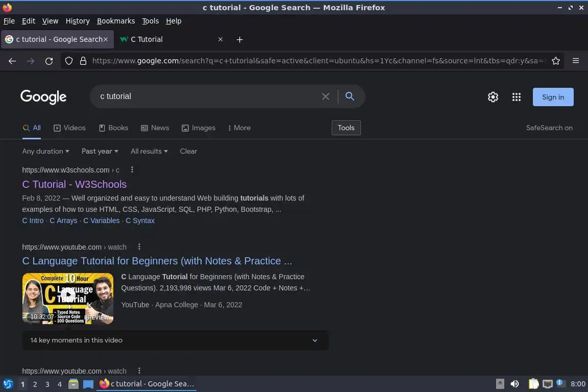This screenshot has width=588, height=392.
Task: Open the View menu
Action: 50,21
